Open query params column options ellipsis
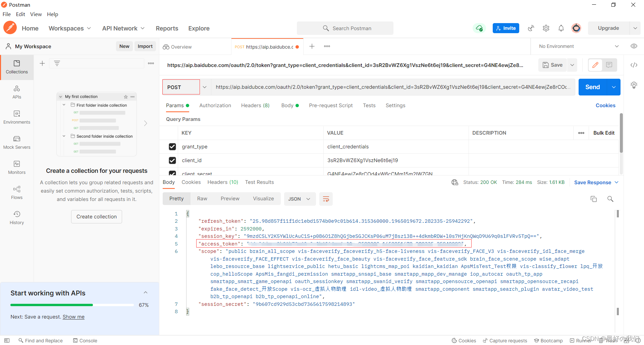Screen dimensions: 644x345 [x=581, y=133]
